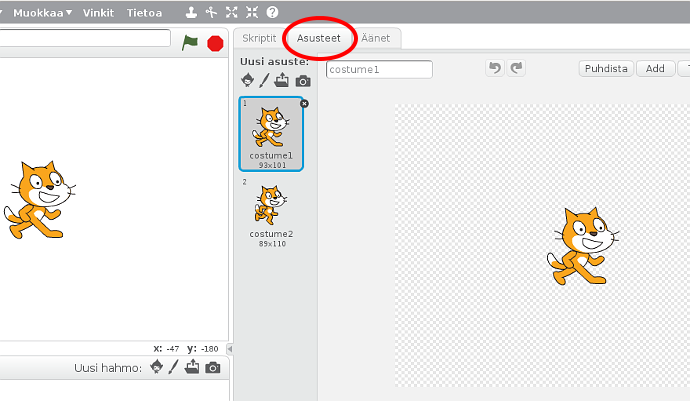
Task: Click the y: -180 coordinate readout
Action: click(203, 349)
